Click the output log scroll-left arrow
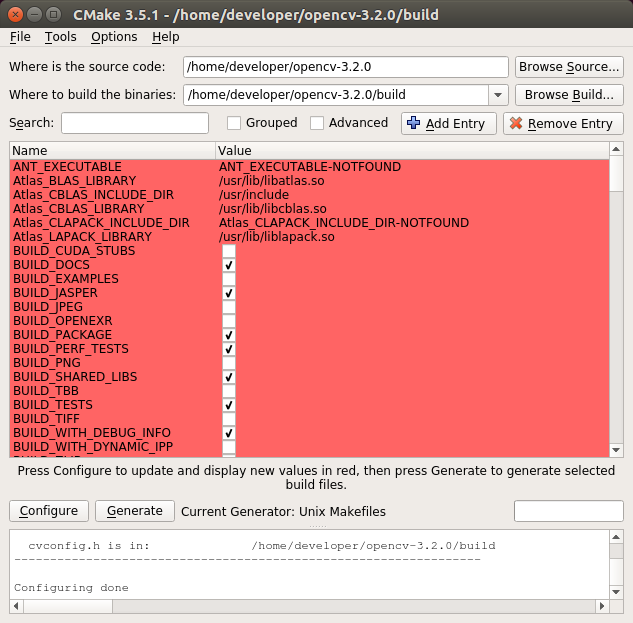 click(16, 606)
